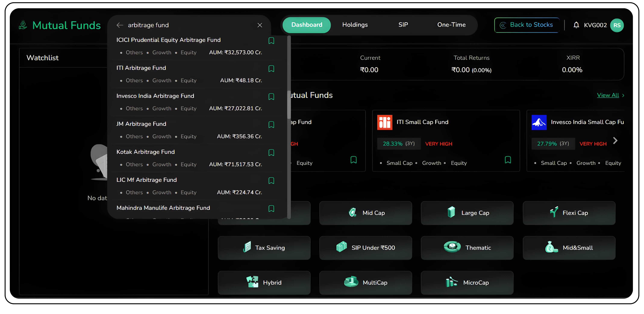Select the SIP Under ₹500 category
Image resolution: width=644 pixels, height=314 pixels.
point(366,248)
